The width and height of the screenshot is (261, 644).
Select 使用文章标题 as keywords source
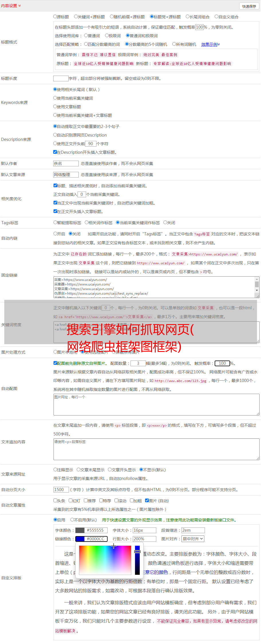(x=55, y=107)
